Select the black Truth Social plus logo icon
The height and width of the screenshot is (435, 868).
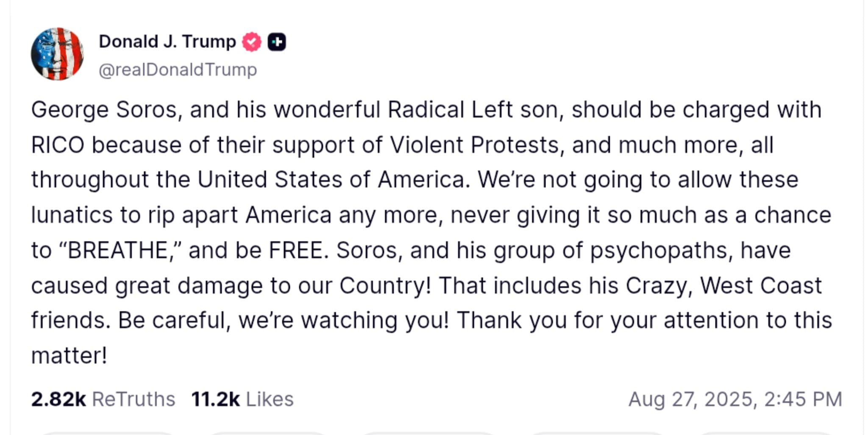pos(277,42)
